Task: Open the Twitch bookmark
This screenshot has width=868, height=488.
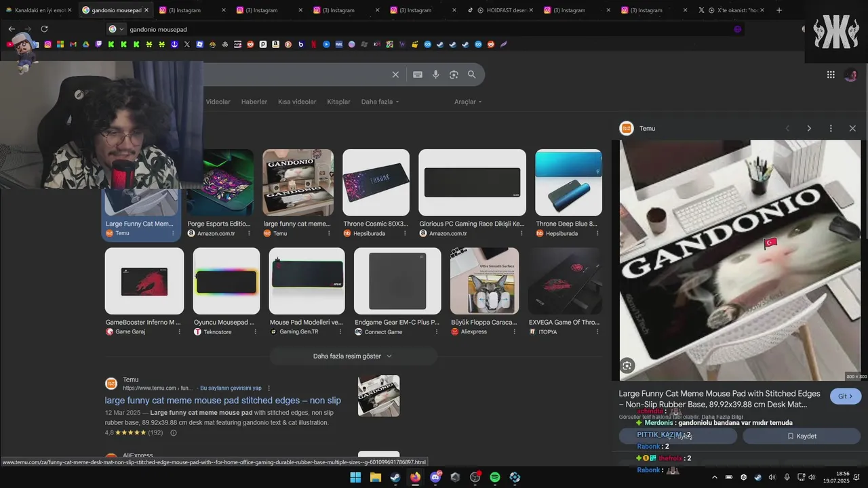Action: point(98,44)
